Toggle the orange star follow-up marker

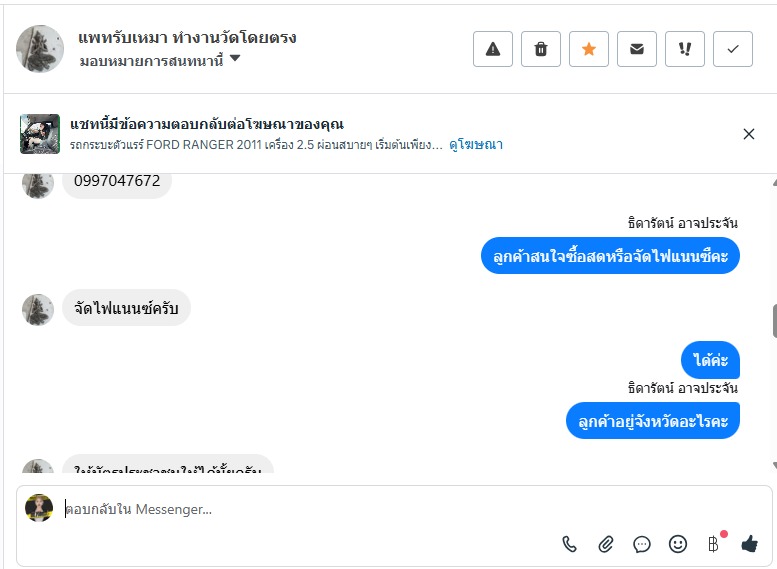point(589,49)
